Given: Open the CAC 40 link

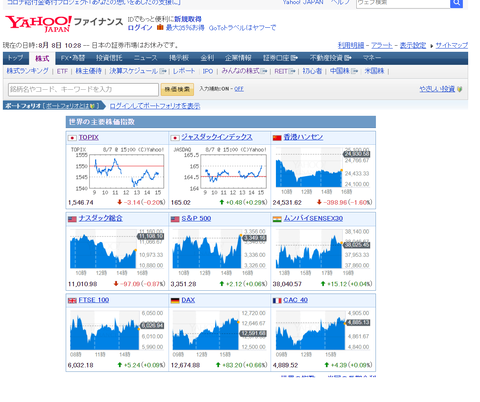Looking at the screenshot, I should tap(295, 300).
